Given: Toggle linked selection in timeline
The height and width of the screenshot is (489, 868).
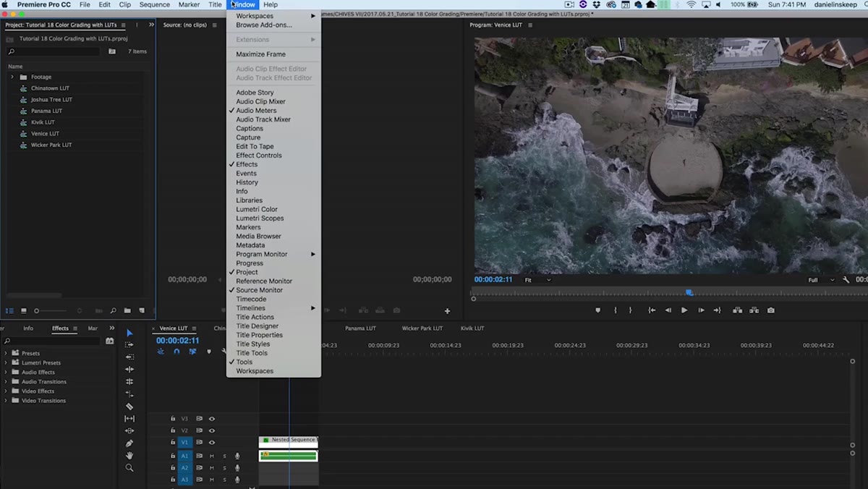Looking at the screenshot, I should [x=192, y=352].
